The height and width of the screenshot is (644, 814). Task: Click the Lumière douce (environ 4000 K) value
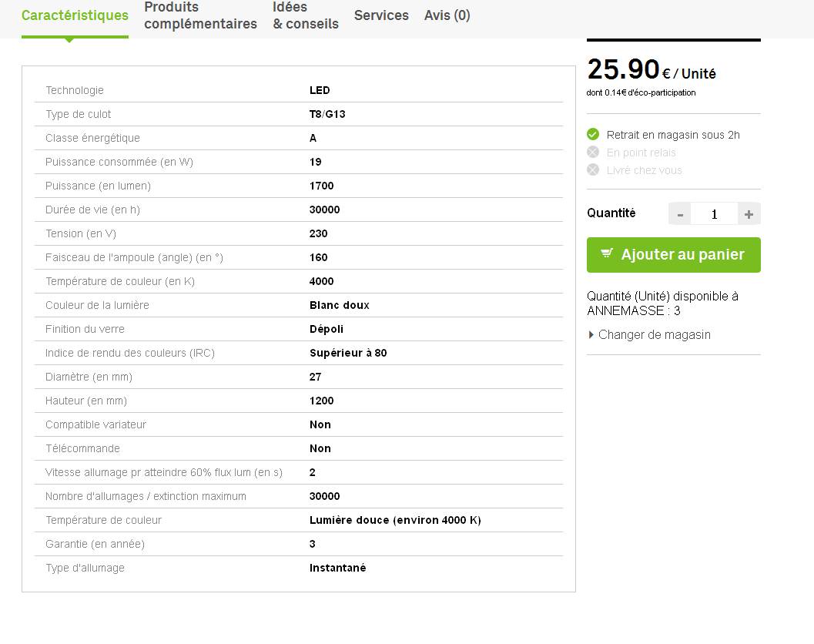tap(395, 520)
